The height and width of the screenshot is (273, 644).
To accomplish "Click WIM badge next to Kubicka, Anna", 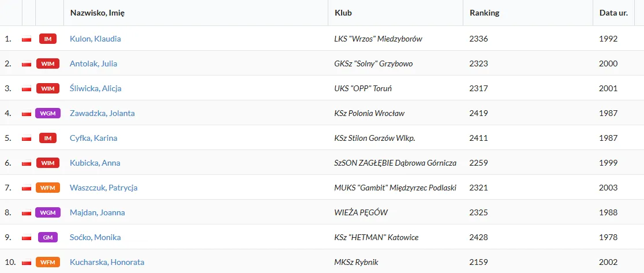I will coord(48,163).
